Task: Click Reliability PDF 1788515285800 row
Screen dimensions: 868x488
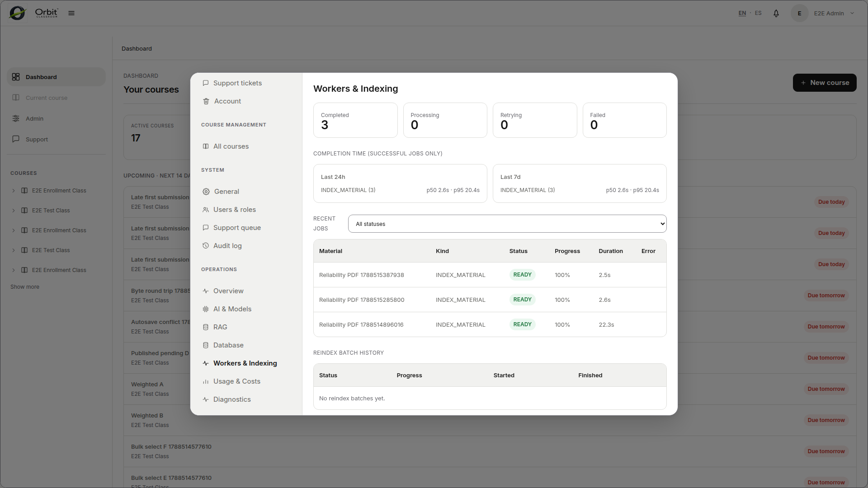Action: pyautogui.click(x=490, y=300)
